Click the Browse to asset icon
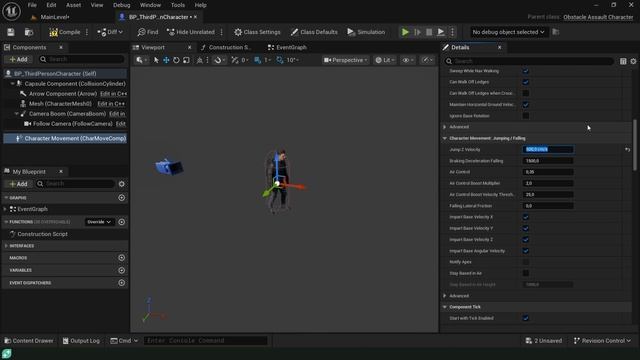This screenshot has height=360, width=640. 29,32
